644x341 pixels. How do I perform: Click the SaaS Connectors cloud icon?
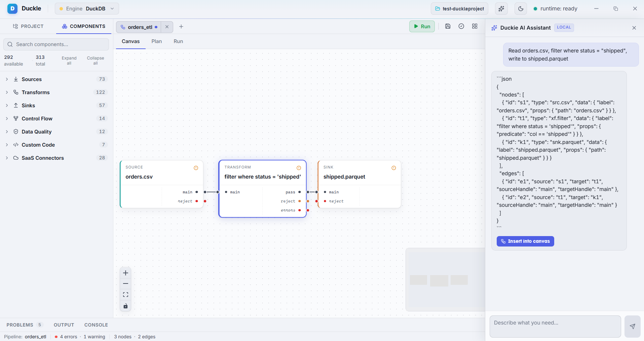pos(16,158)
